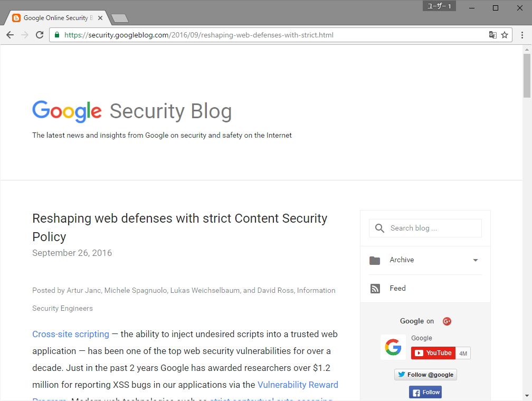This screenshot has width=532, height=401.
Task: Open the Chrome three-dot menu
Action: [x=522, y=35]
